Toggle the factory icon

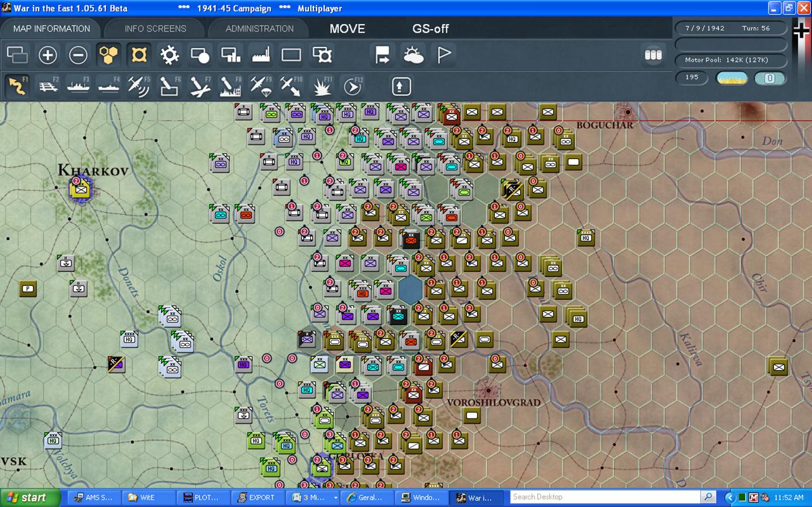coord(261,55)
